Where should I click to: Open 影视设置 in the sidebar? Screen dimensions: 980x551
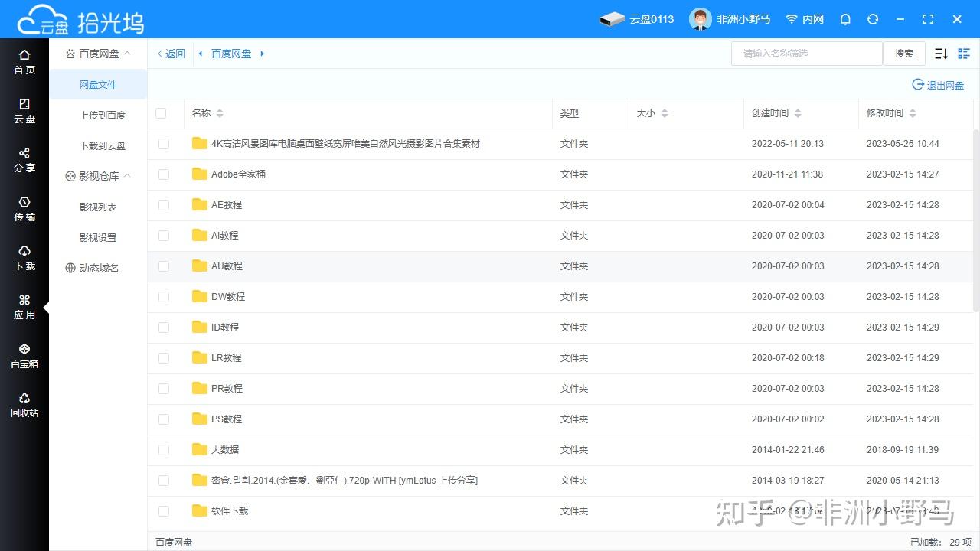click(x=97, y=237)
